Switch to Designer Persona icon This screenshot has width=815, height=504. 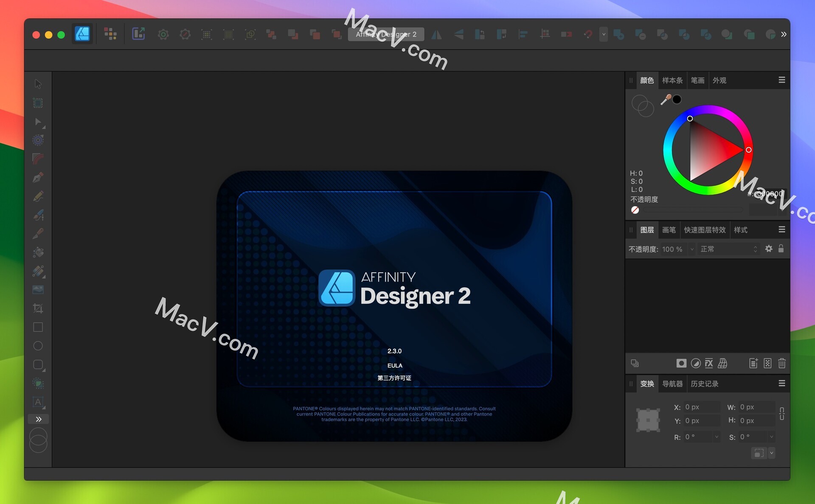(82, 34)
